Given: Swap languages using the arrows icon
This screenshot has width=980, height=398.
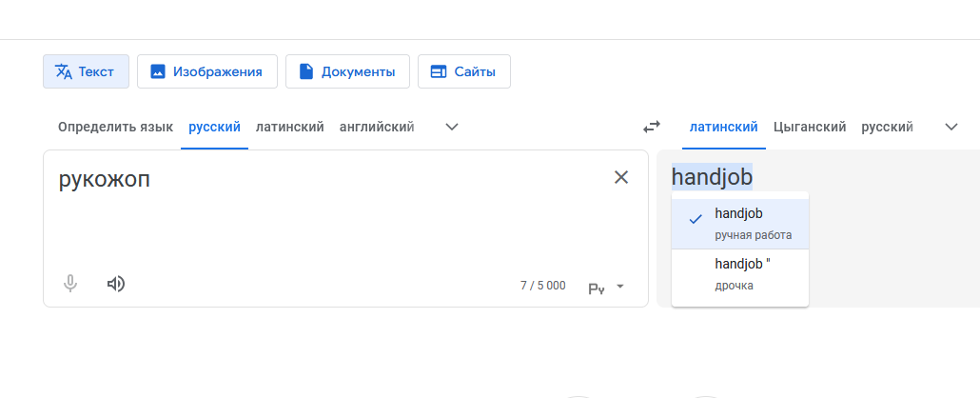Looking at the screenshot, I should (651, 127).
